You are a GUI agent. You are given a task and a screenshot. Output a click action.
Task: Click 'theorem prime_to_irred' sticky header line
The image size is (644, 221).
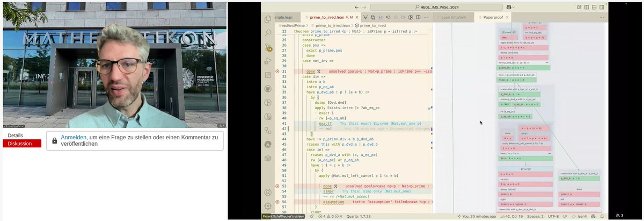pyautogui.click(x=356, y=31)
